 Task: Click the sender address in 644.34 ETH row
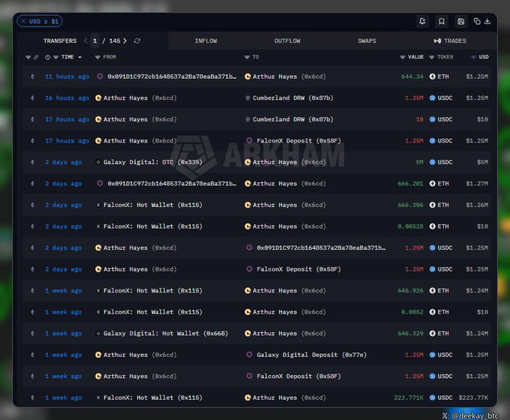(172, 76)
